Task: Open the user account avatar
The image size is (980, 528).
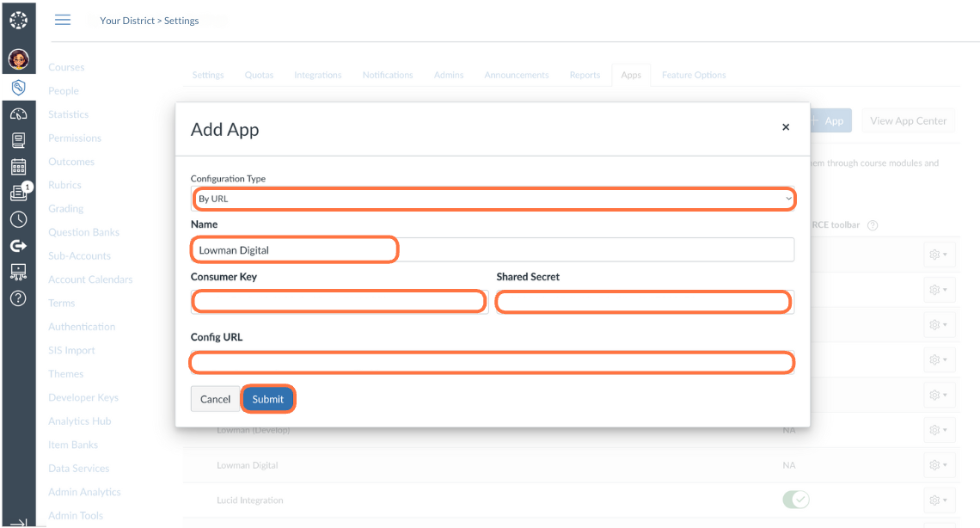Action: coord(18,59)
